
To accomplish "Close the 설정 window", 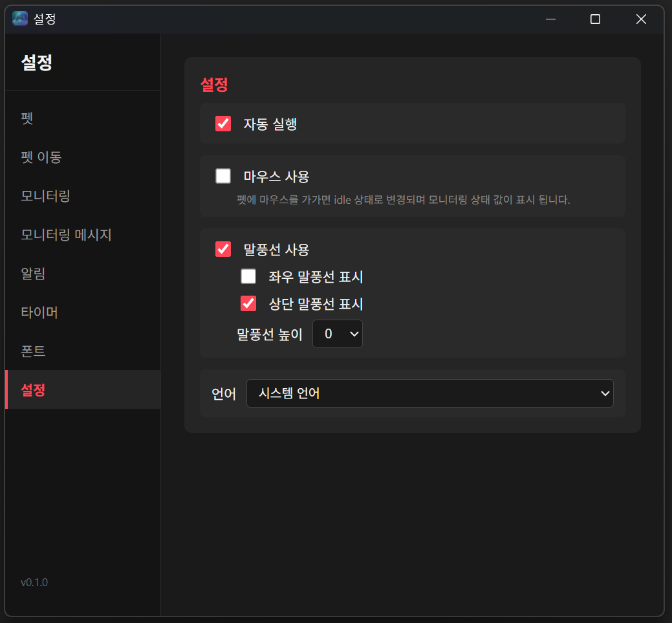I will pos(641,19).
